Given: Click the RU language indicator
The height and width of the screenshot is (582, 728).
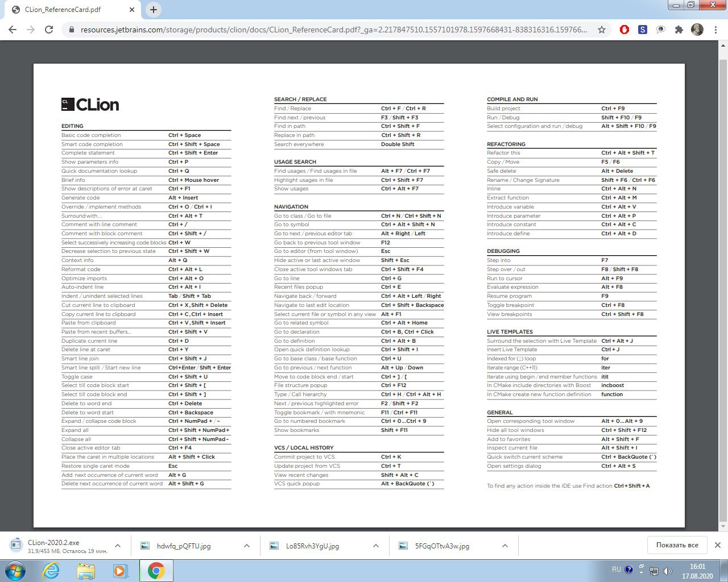Looking at the screenshot, I should (x=617, y=569).
